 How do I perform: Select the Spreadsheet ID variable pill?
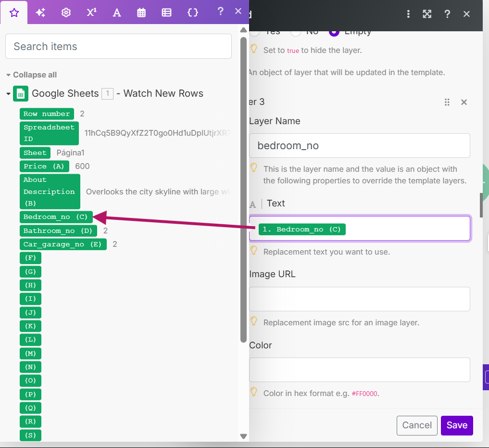(x=49, y=133)
